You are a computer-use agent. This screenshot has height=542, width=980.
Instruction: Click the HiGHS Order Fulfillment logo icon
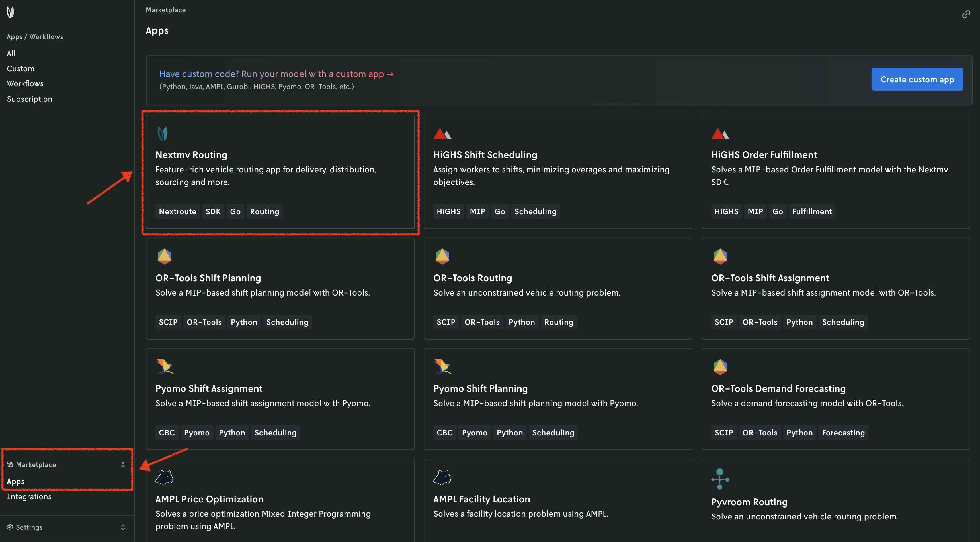tap(720, 134)
